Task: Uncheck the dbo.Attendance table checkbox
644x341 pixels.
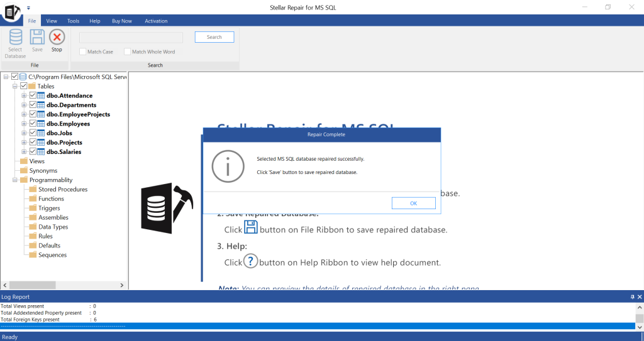Action: pos(33,95)
